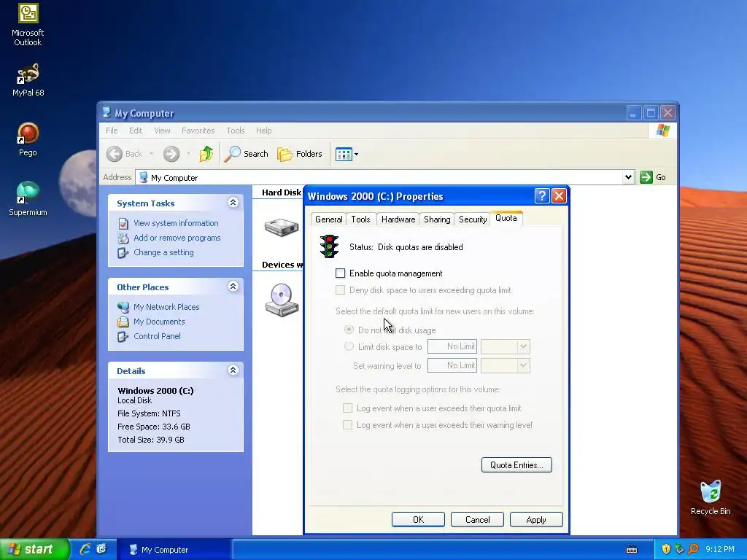Select the CD drive icon

(x=282, y=300)
